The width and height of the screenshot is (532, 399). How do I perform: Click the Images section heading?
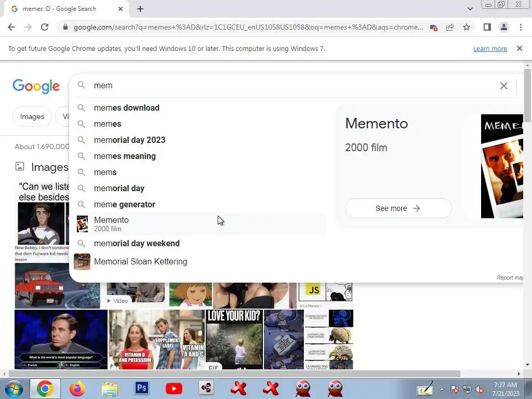pos(49,167)
